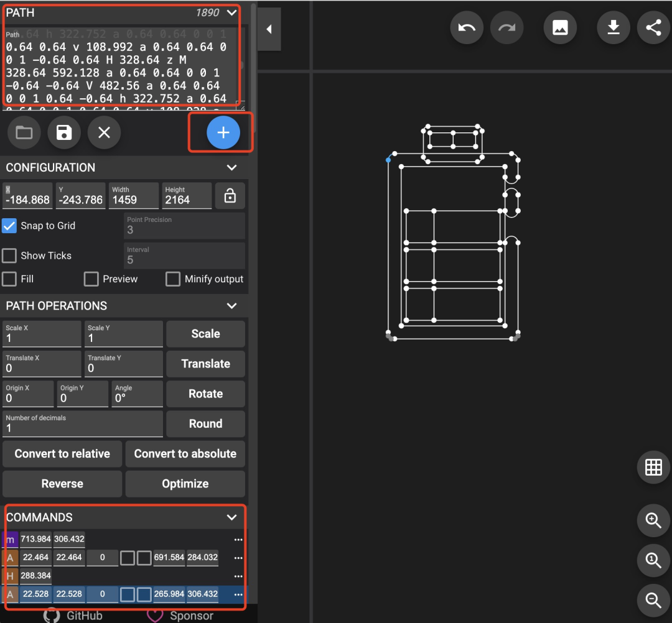This screenshot has width=672, height=623.
Task: Open the GitHub link
Action: click(73, 616)
